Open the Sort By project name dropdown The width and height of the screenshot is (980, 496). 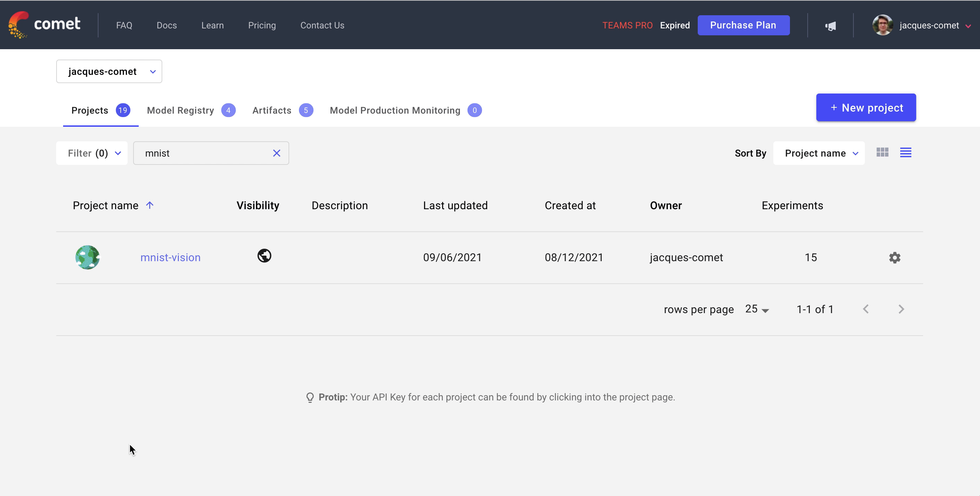click(819, 153)
